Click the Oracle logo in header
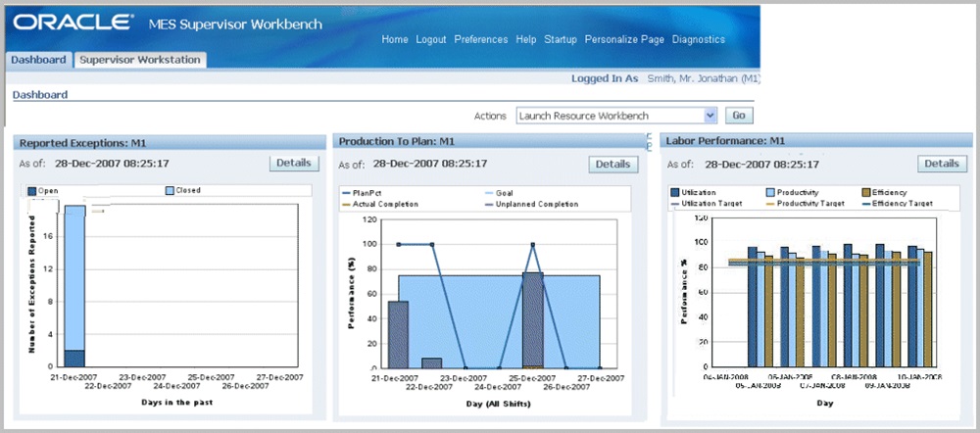Image resolution: width=980 pixels, height=433 pixels. pyautogui.click(x=73, y=22)
